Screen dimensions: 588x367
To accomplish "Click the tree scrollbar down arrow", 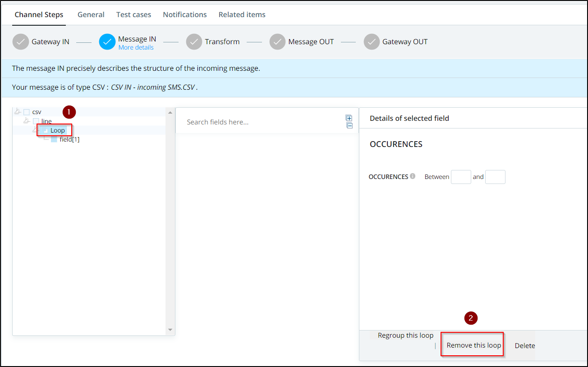I will click(170, 330).
